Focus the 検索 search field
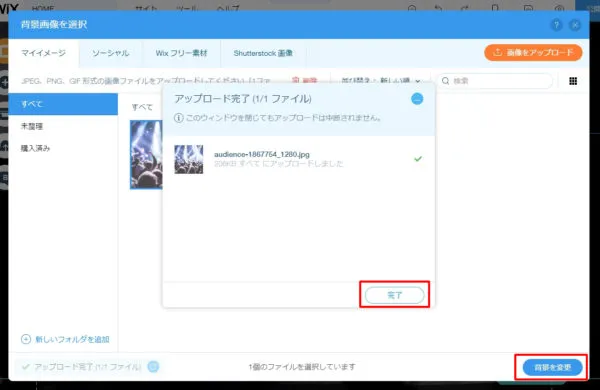 tap(495, 81)
